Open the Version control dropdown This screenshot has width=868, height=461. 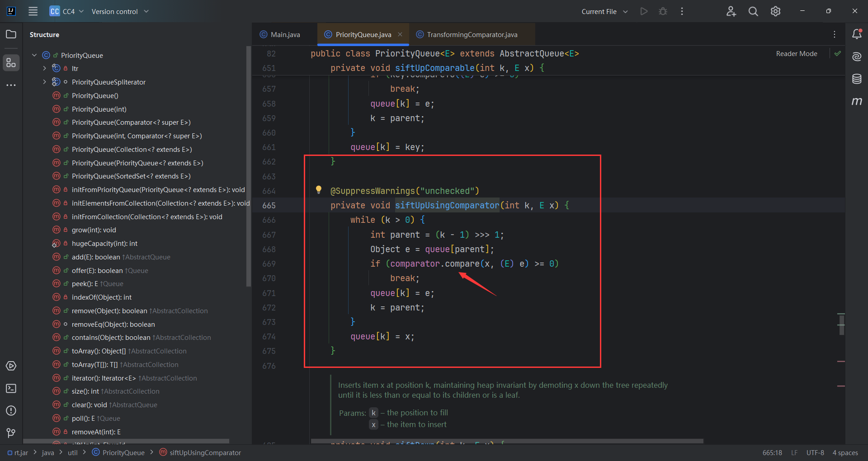[x=120, y=11]
